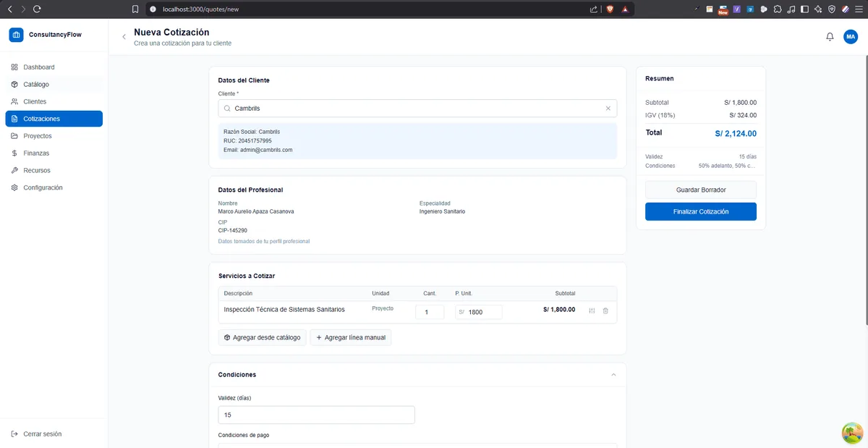Click the Cliente search field

(x=417, y=109)
